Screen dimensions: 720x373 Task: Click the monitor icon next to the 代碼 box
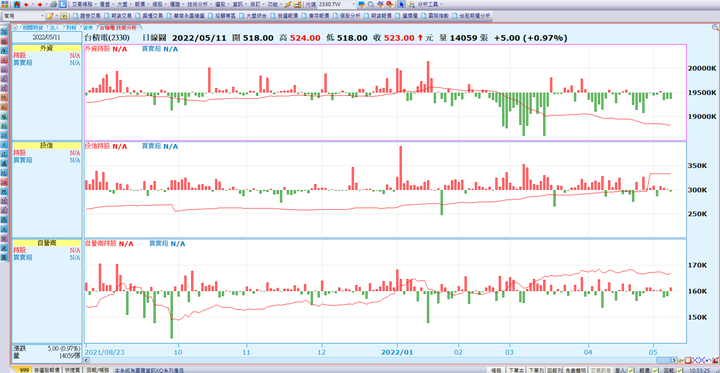tap(361, 5)
